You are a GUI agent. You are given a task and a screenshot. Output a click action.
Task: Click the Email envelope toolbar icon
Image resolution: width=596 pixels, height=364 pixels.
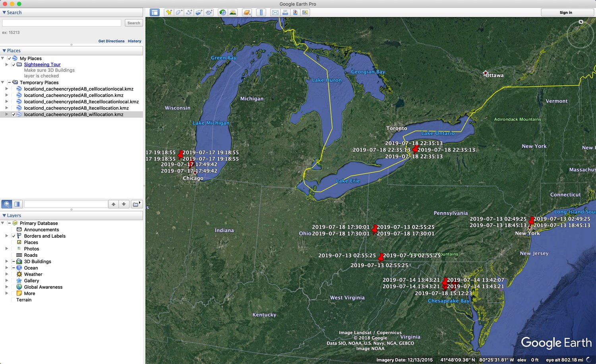tap(275, 12)
